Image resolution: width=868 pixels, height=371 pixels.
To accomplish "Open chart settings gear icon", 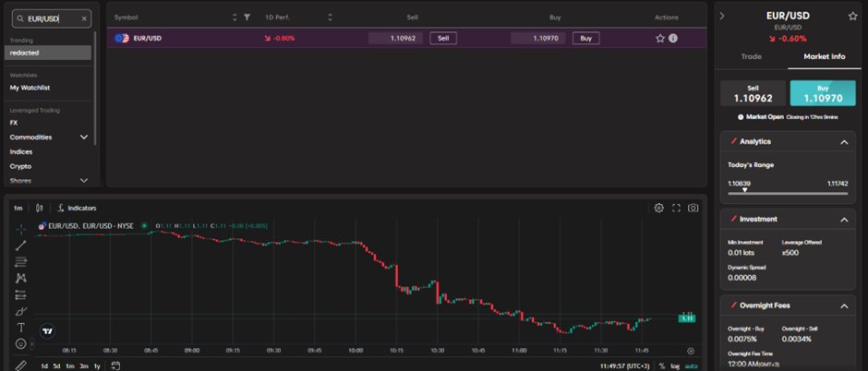I will click(659, 208).
